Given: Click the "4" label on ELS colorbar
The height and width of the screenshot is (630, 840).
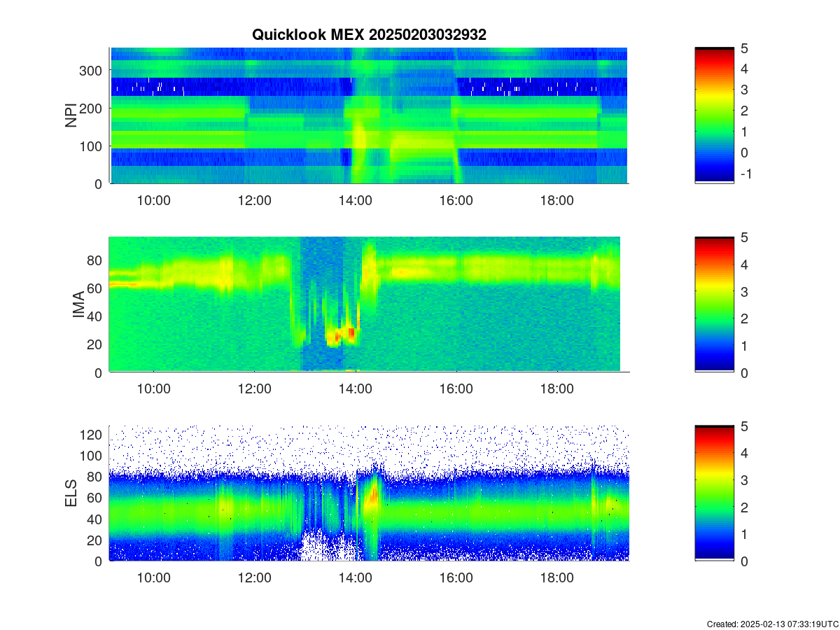Looking at the screenshot, I should click(745, 453).
